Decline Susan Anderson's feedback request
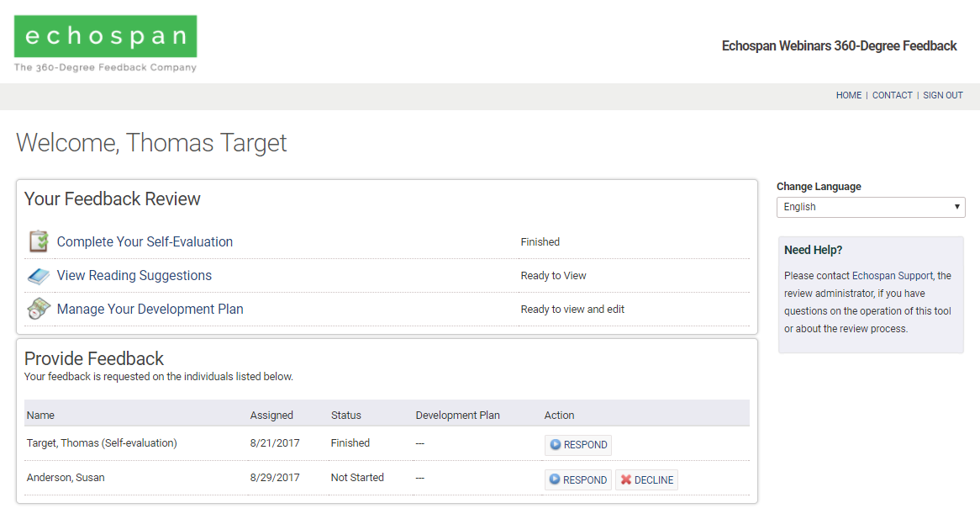This screenshot has width=980, height=519. tap(646, 480)
